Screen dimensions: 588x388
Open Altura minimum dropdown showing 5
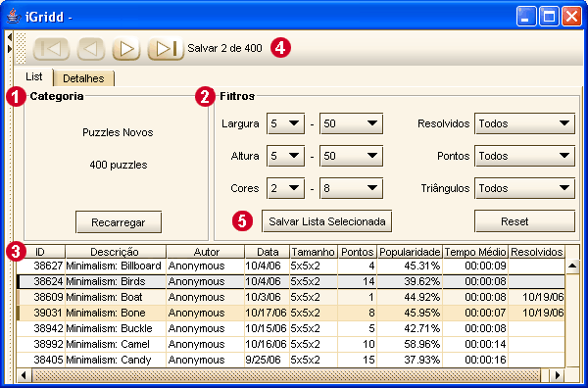point(285,156)
